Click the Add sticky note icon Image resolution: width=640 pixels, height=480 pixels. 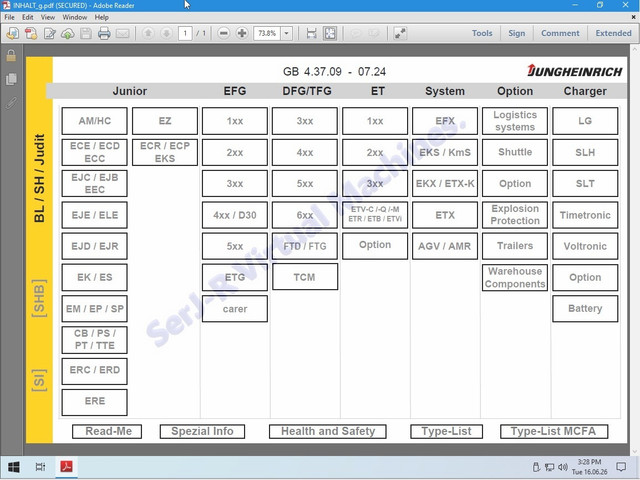tap(356, 33)
